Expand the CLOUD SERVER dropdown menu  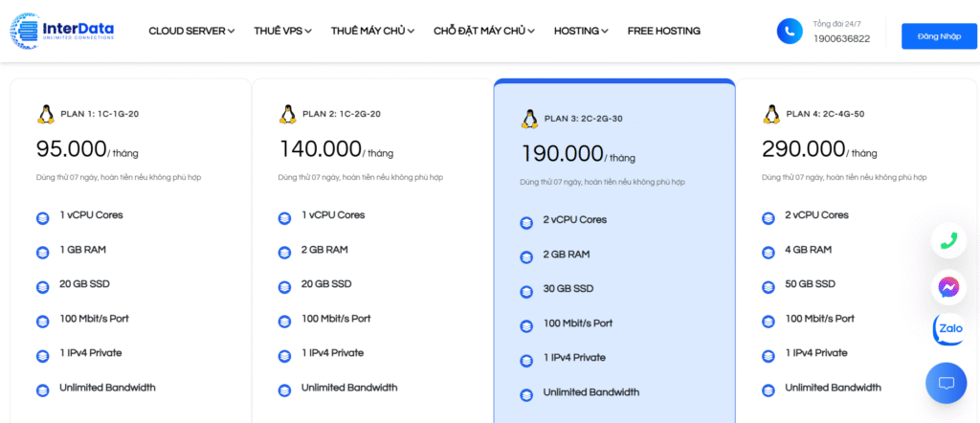pyautogui.click(x=191, y=31)
